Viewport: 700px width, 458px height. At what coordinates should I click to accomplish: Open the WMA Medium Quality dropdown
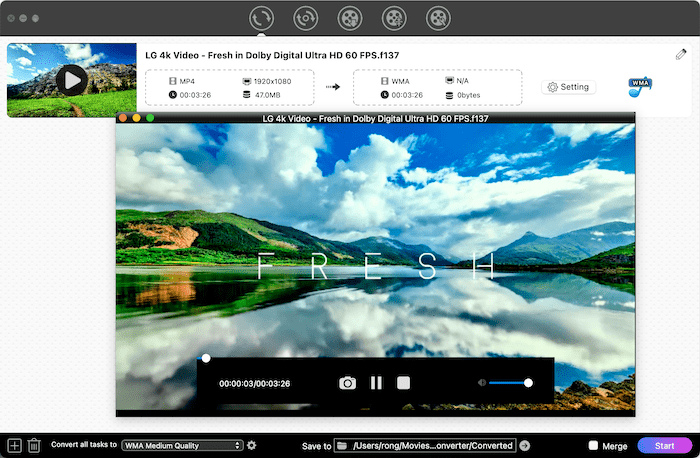click(182, 445)
